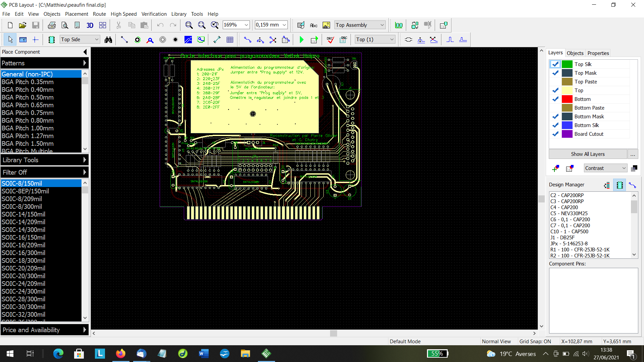Click the Price and Availability bar
Image resolution: width=644 pixels, height=362 pixels.
pos(44,330)
